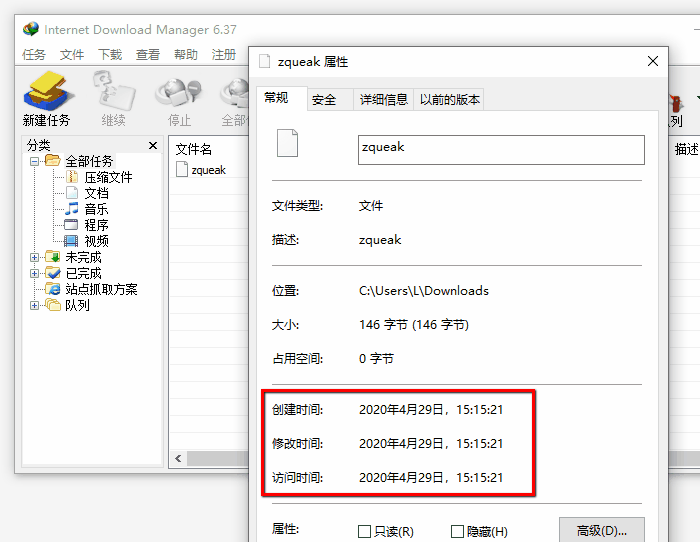Select the 压缩文件 category icon

pyautogui.click(x=72, y=177)
